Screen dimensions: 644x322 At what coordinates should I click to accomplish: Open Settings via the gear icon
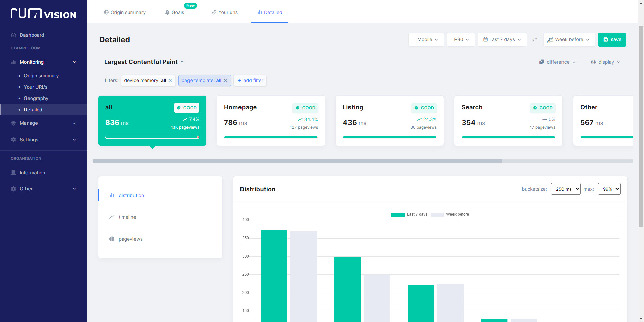point(13,140)
